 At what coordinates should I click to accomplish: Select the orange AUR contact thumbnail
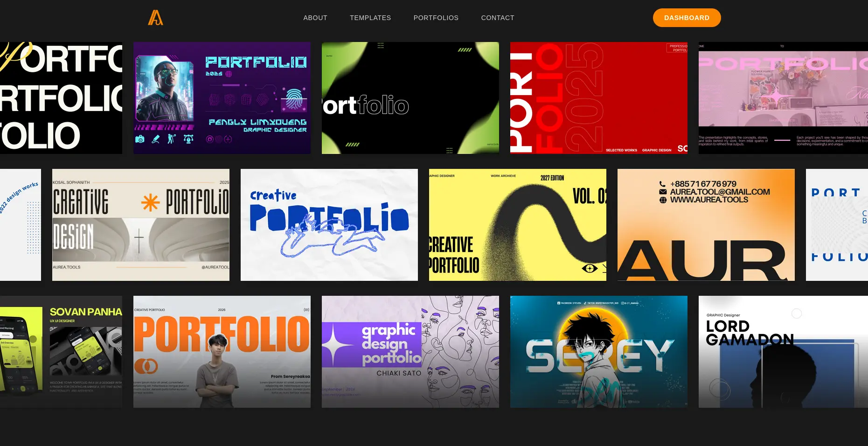coord(706,225)
